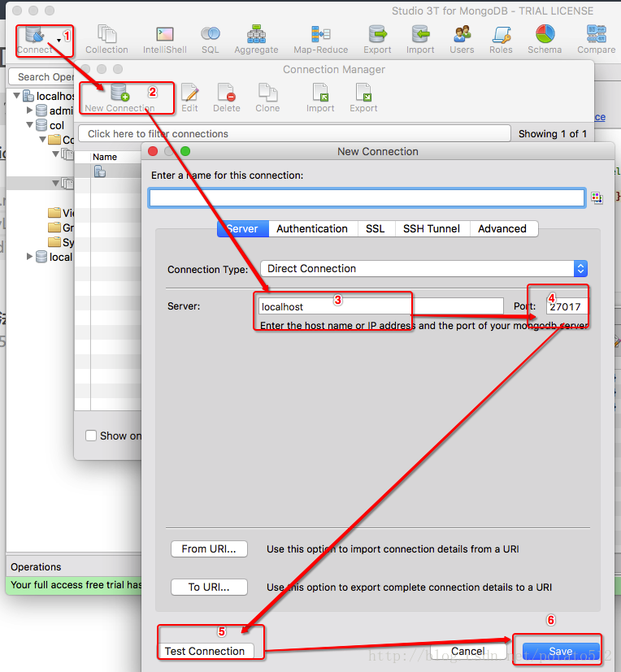Click the 'Showing 1 of 1' text
The image size is (621, 672).
tap(553, 134)
